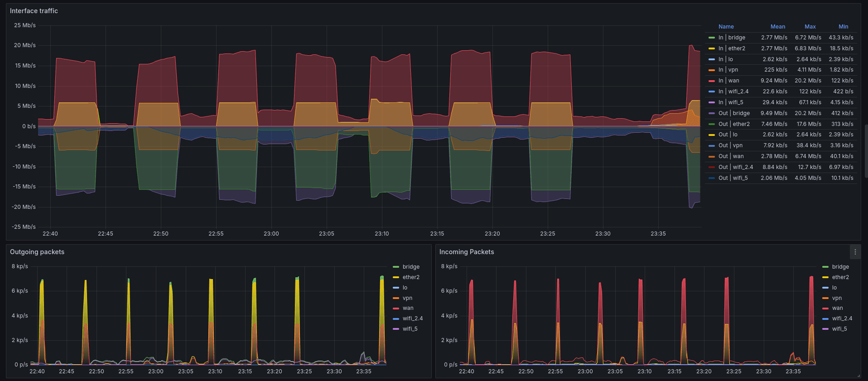Click the Out | vpn color swatch
Viewport: 868px width, 381px height.
712,145
